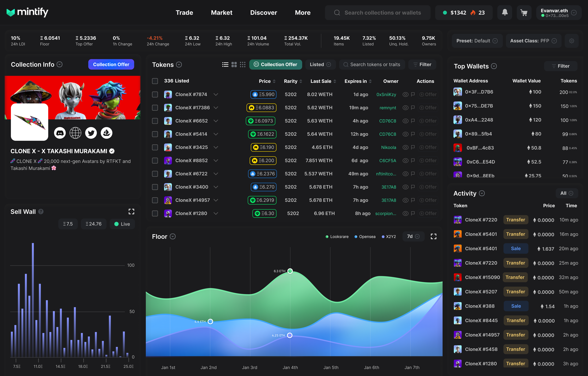Check the CloneX #5414 checkbox
Screen dimensions: 588x376
(155, 134)
